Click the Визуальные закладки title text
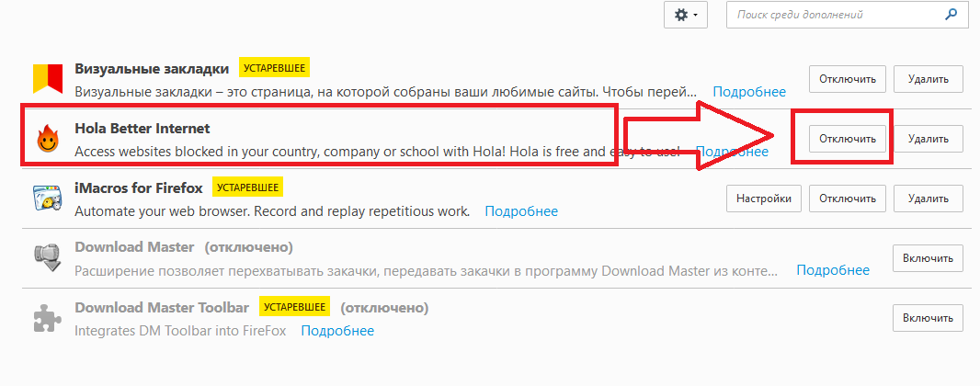This screenshot has height=386, width=980. pyautogui.click(x=152, y=68)
